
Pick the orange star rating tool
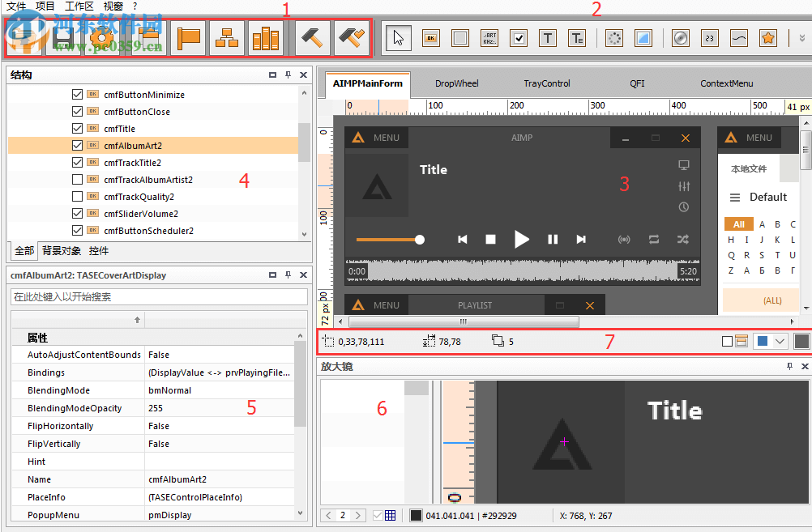768,38
